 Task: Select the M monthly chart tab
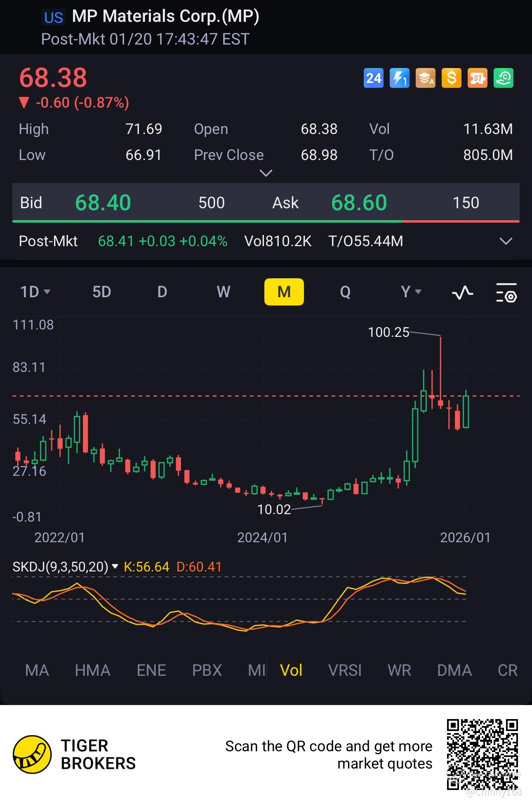click(284, 292)
